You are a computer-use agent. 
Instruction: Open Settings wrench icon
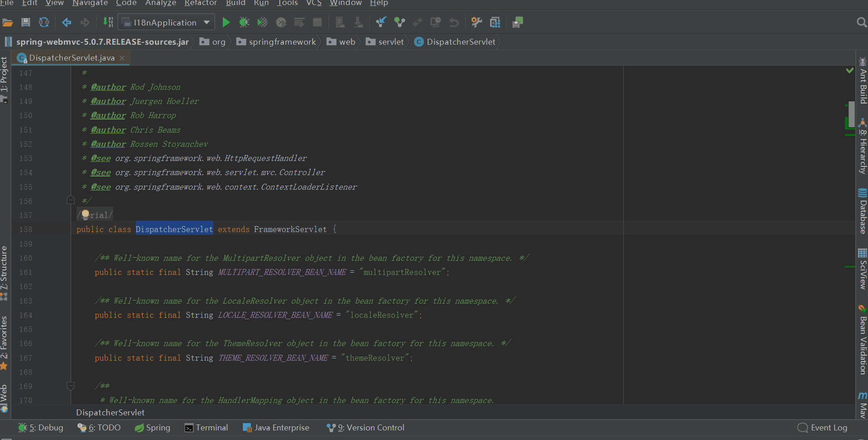click(477, 22)
